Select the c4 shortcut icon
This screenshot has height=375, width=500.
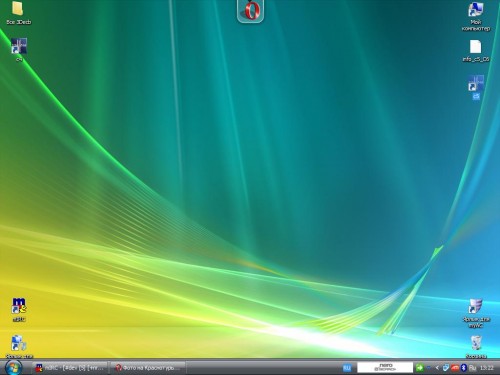click(x=19, y=46)
